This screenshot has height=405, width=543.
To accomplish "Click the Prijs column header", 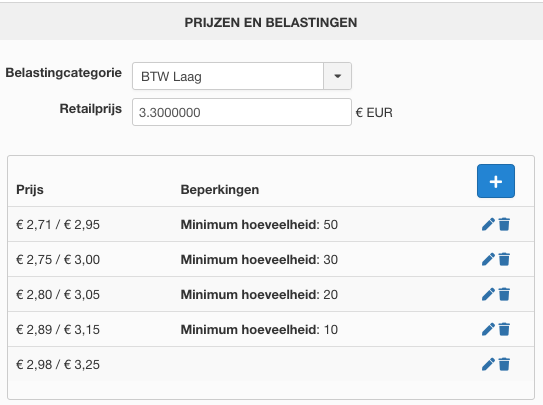I will [x=30, y=190].
